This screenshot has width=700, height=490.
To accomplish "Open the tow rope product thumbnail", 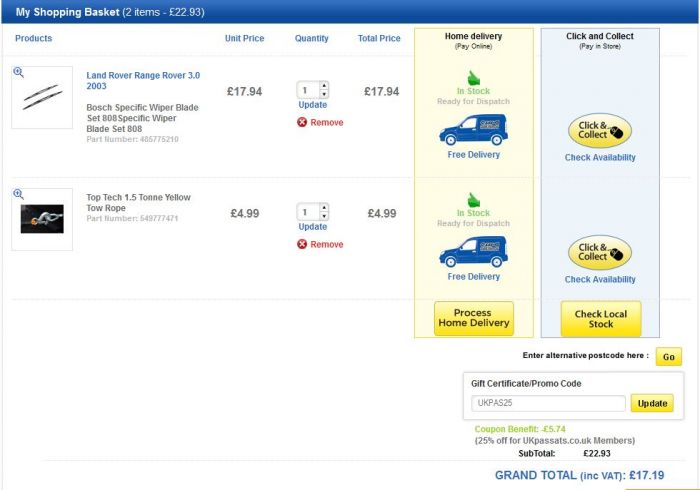I will pos(42,219).
